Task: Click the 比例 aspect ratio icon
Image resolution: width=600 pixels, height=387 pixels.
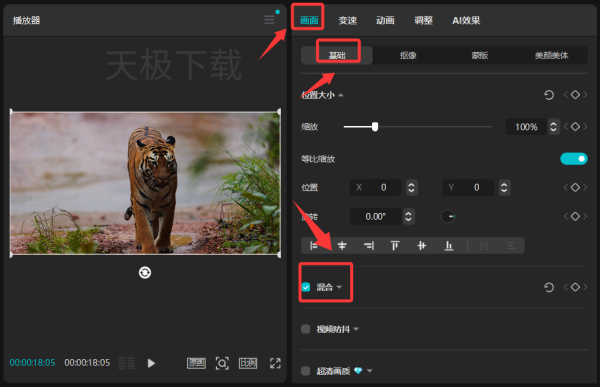Action: click(248, 363)
